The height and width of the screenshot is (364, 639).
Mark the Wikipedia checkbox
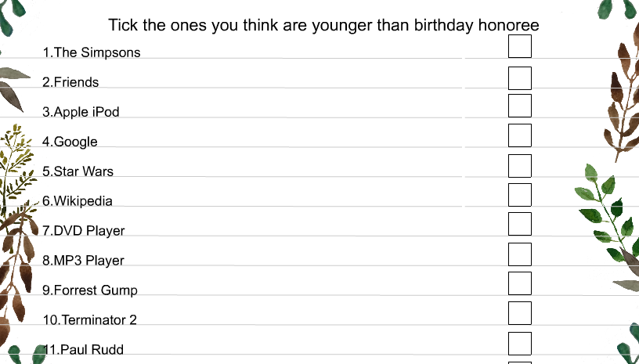coord(520,195)
